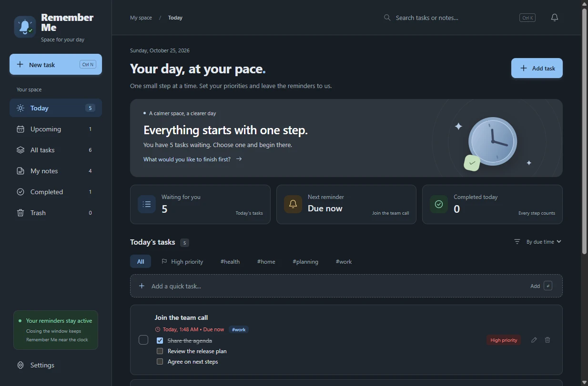This screenshot has height=386, width=588.
Task: Filter tasks by #planning tag
Action: pyautogui.click(x=305, y=261)
